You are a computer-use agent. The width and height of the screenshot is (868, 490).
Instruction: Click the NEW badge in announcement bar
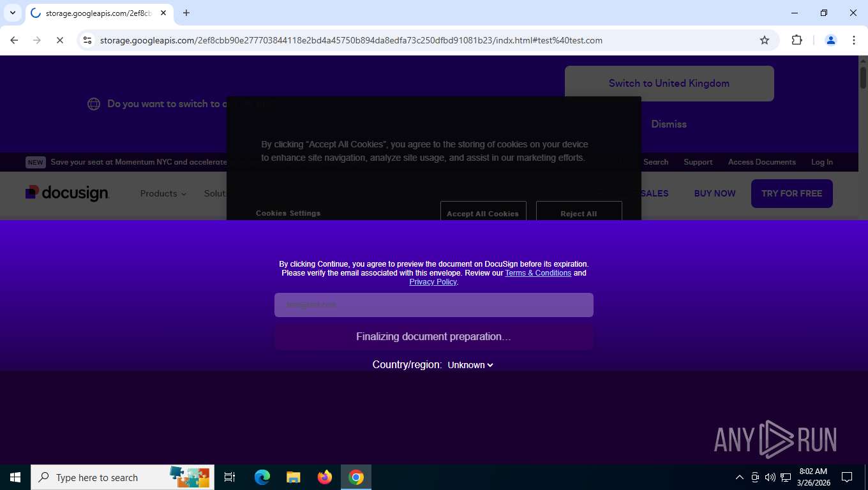(x=36, y=162)
